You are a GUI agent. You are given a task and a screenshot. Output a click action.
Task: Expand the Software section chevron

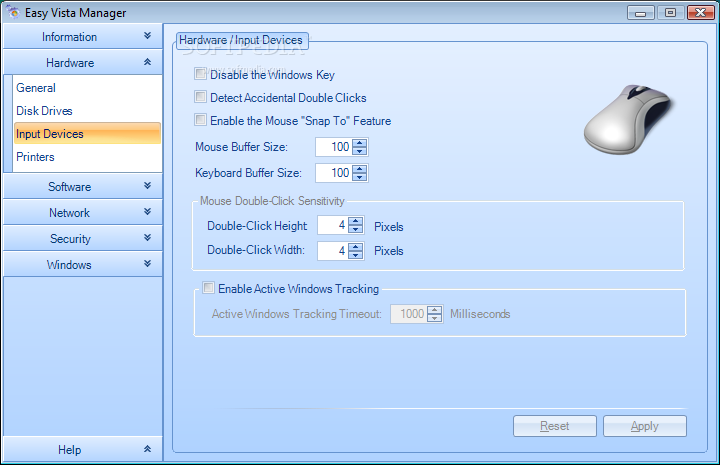(147, 185)
